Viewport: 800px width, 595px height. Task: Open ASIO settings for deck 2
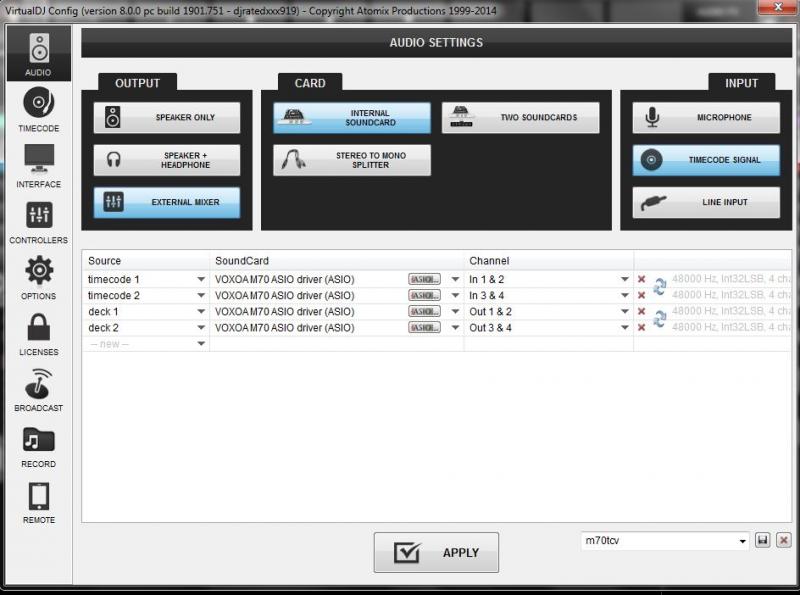(x=424, y=328)
